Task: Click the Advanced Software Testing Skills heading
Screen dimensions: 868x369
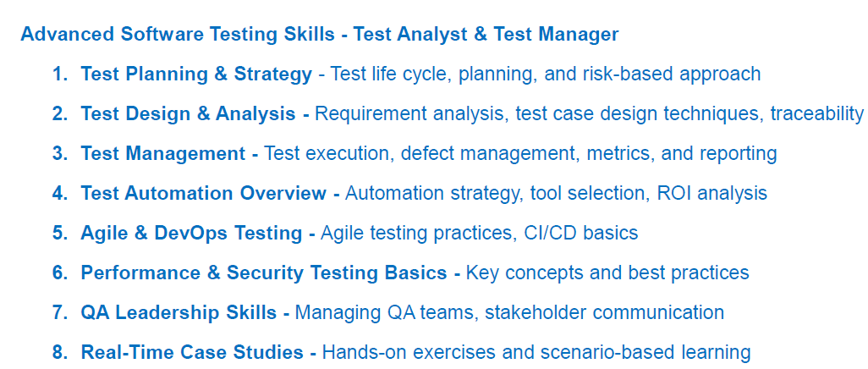Action: click(319, 35)
